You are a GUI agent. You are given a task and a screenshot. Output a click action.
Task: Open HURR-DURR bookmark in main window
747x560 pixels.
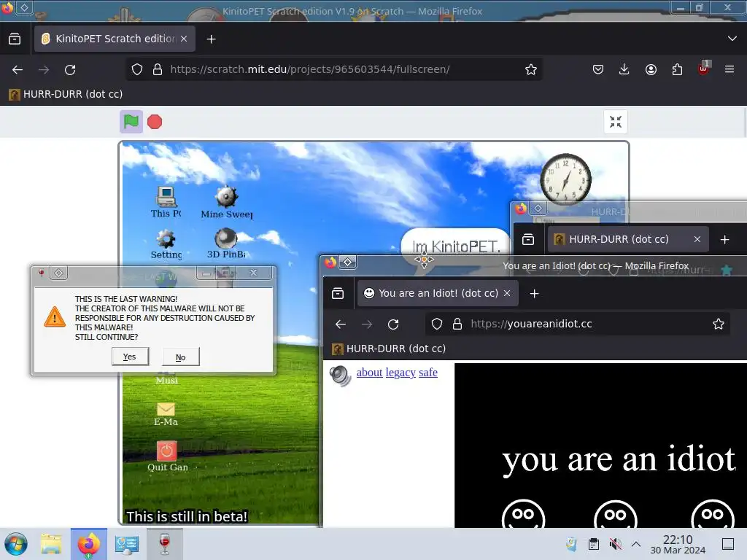point(66,94)
